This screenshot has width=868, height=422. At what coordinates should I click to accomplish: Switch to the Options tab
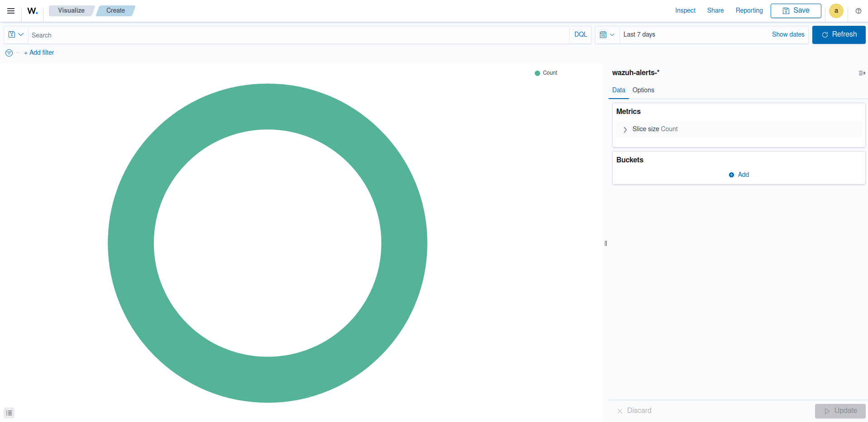point(643,90)
